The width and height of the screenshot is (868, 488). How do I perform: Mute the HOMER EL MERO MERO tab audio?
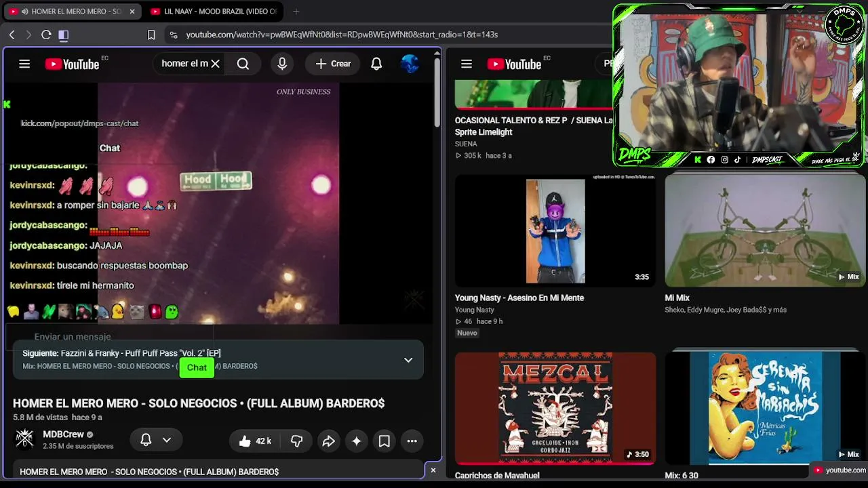coord(24,12)
